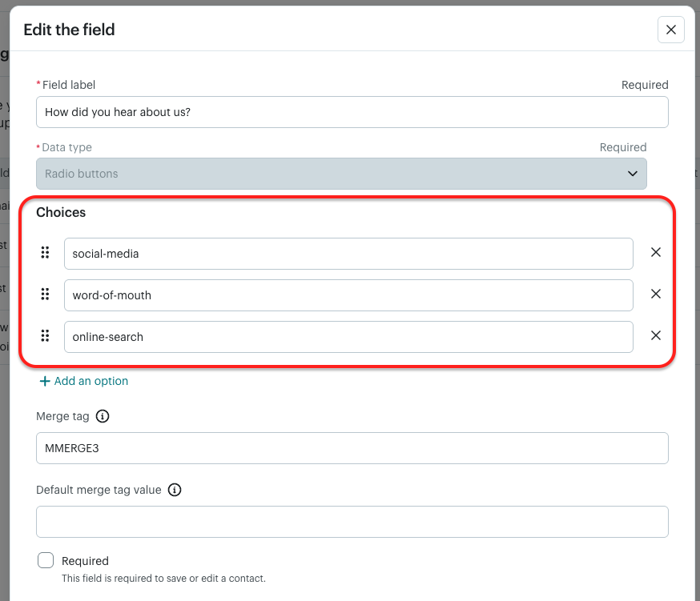Screen dimensions: 700x601
Task: Grab the drag handle for online-search choice
Action: [45, 335]
